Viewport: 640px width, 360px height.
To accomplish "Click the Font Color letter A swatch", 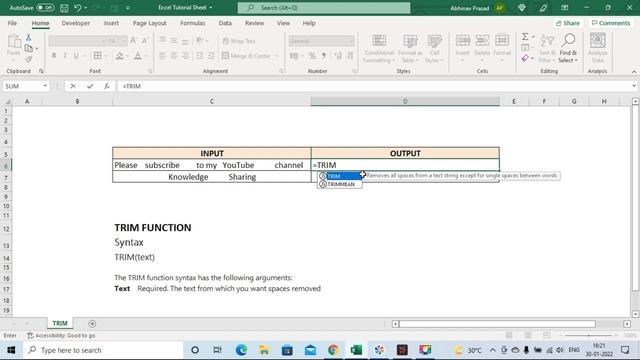I will (138, 56).
